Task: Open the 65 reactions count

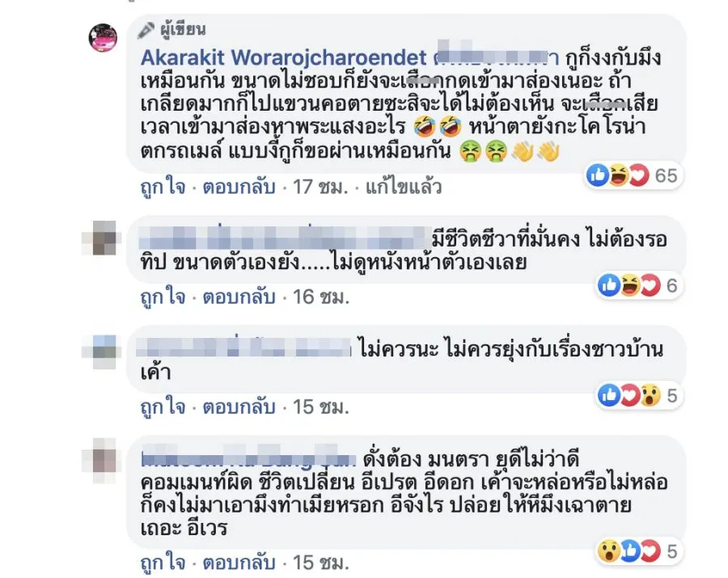Action: (666, 175)
